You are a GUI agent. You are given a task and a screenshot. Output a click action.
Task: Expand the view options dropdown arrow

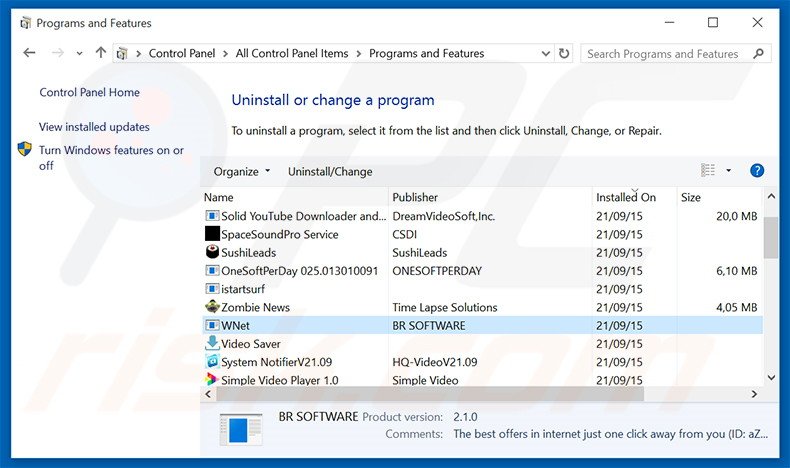(729, 171)
